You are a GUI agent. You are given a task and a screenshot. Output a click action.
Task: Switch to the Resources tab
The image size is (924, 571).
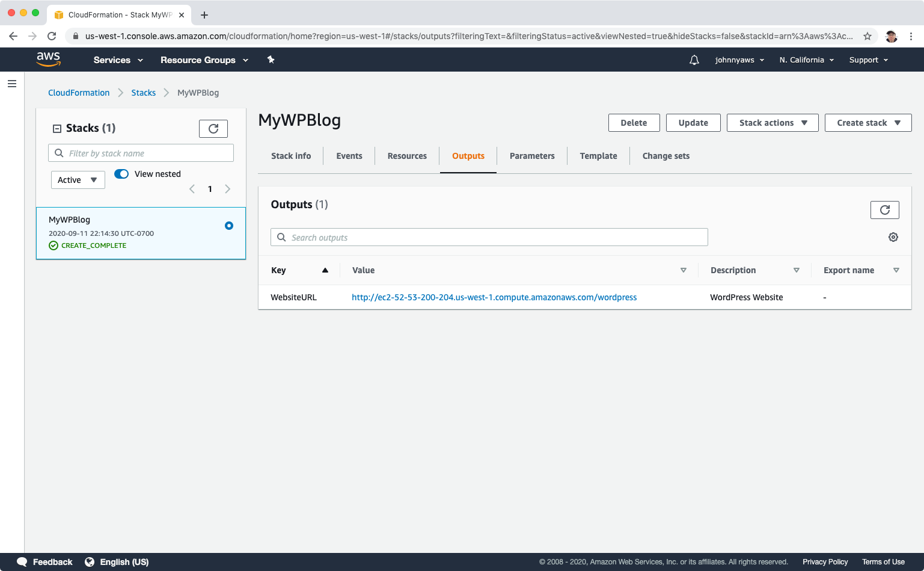407,156
